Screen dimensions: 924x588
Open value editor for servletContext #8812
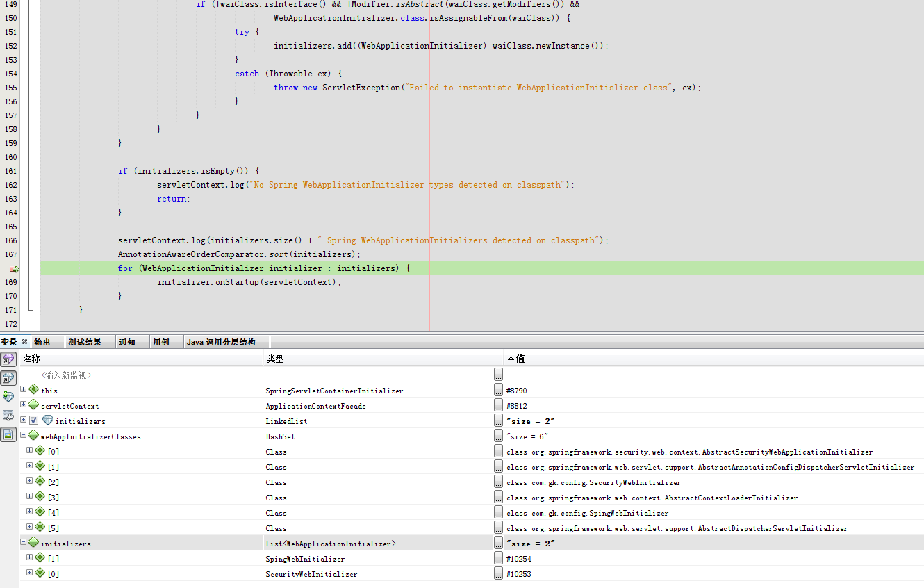click(498, 405)
